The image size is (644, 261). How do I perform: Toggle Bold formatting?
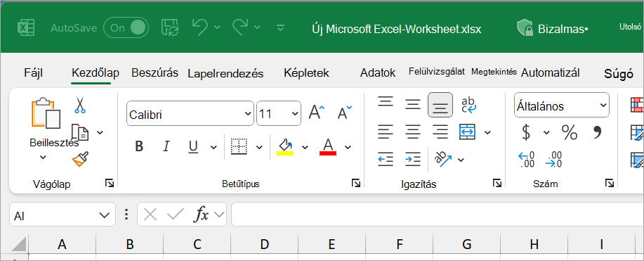[139, 146]
